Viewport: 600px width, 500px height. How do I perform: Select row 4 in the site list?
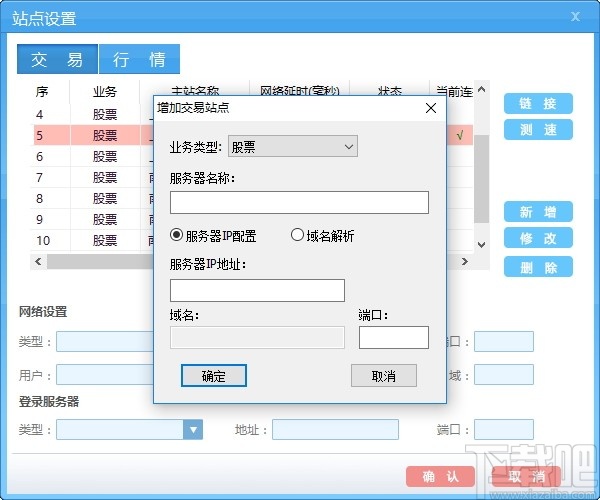point(92,114)
